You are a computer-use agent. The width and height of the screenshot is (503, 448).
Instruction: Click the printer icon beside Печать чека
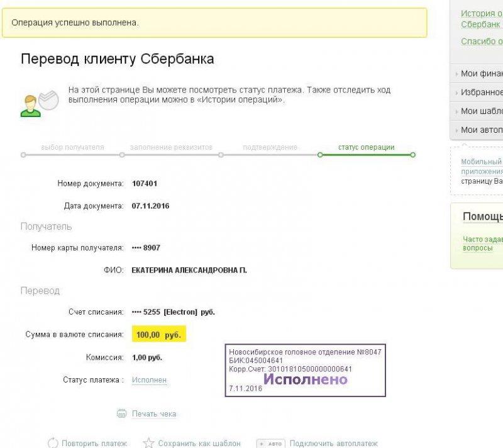(x=121, y=413)
